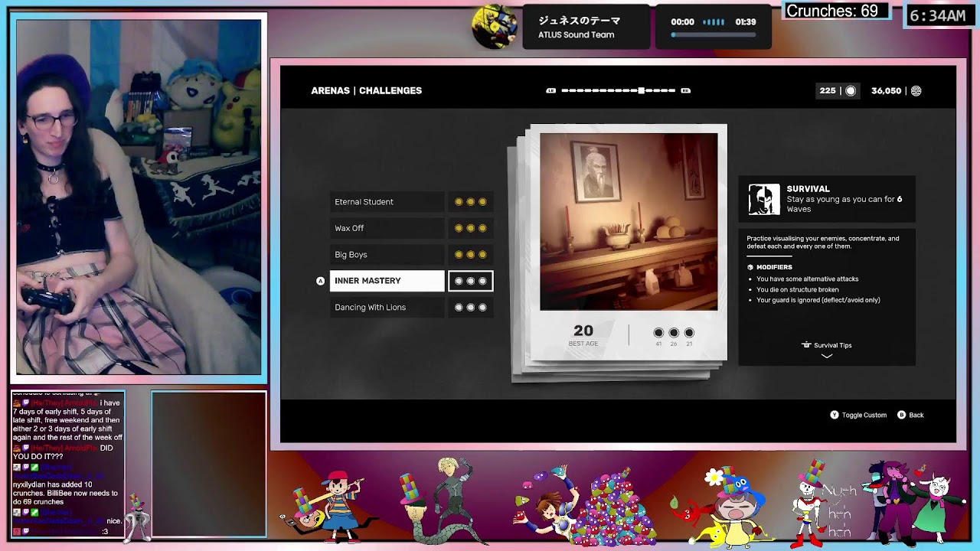
Task: Click the now-playing album art
Action: [x=495, y=27]
